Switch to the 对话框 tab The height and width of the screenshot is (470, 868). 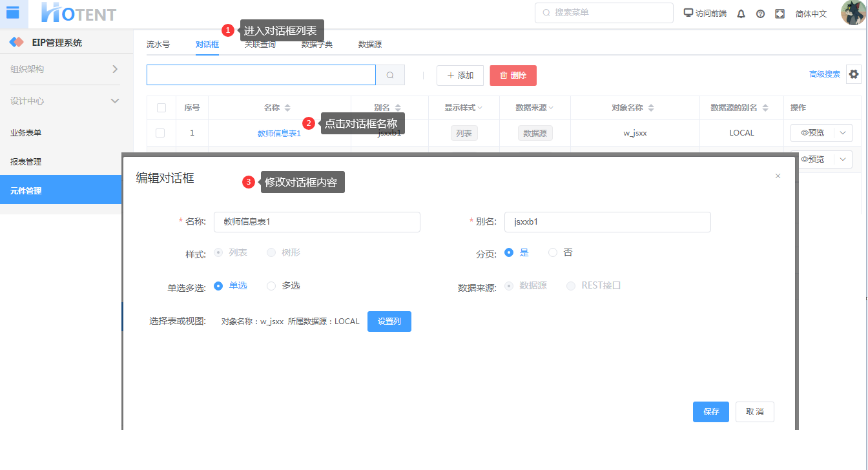point(207,45)
